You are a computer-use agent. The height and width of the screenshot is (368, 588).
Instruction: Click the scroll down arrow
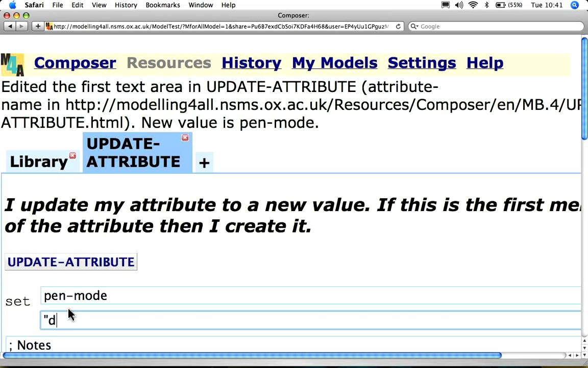(584, 355)
